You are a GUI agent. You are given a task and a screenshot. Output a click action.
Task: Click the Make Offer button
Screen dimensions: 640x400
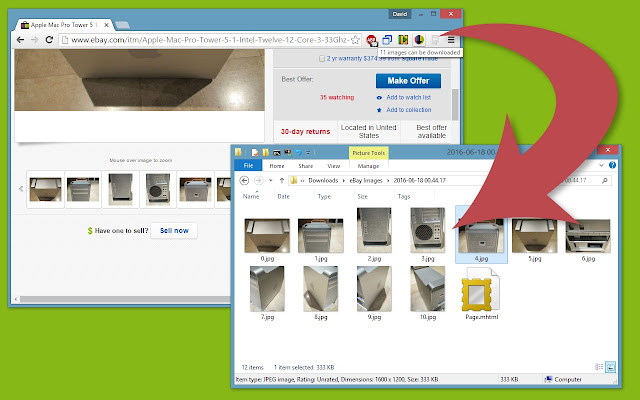(408, 81)
